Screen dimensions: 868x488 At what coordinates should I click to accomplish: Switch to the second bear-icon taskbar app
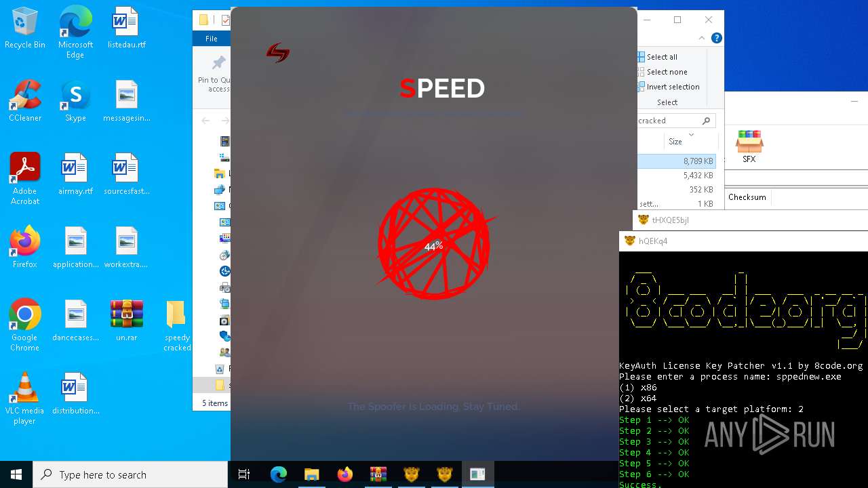click(444, 474)
